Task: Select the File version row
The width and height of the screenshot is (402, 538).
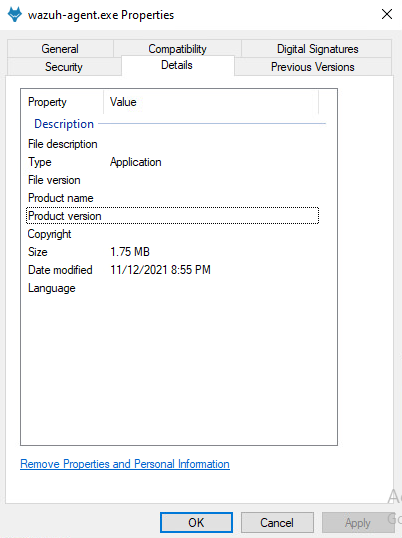Action: [173, 180]
